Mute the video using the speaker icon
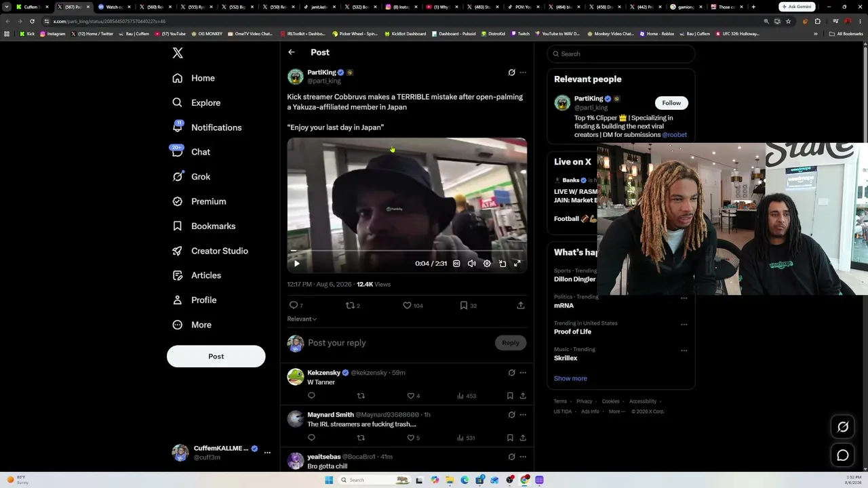Image resolution: width=868 pixels, height=488 pixels. [472, 264]
